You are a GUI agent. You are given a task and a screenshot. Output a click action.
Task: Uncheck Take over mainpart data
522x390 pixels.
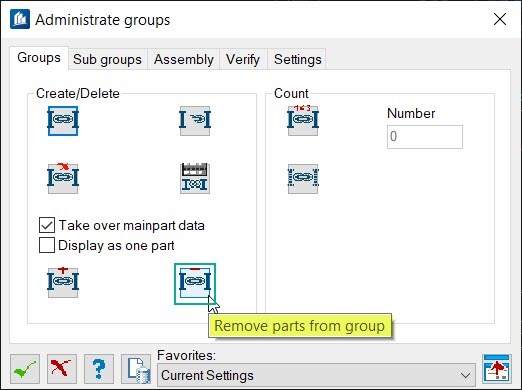47,225
